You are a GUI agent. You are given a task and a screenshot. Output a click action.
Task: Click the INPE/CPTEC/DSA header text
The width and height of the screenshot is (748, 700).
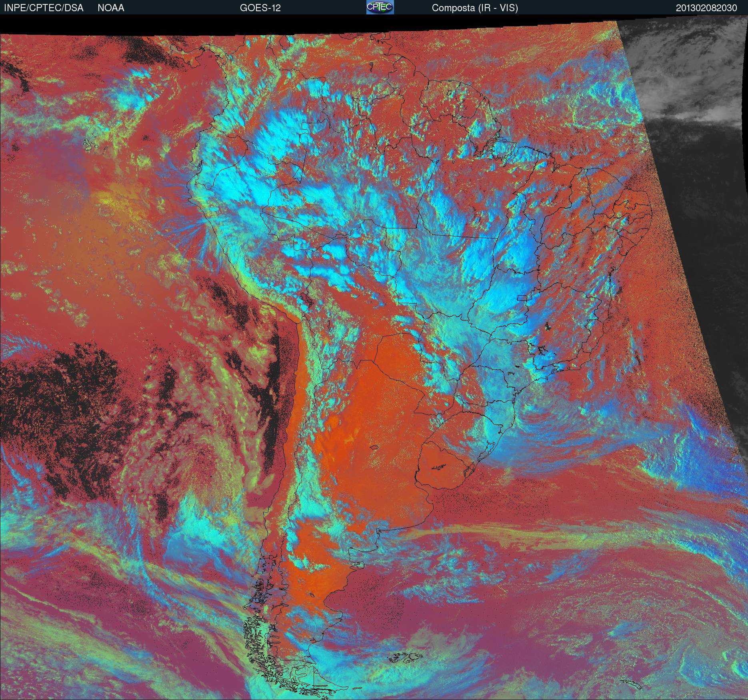pyautogui.click(x=44, y=8)
